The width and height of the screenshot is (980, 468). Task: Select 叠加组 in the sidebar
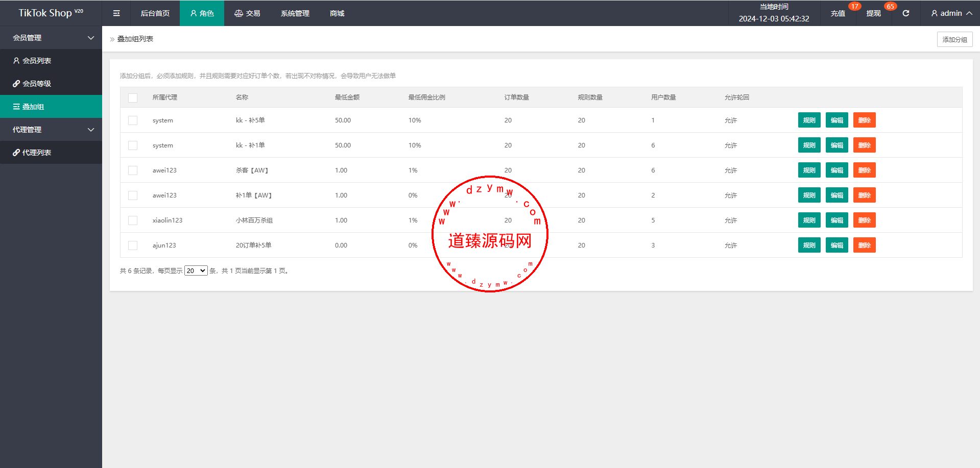pos(51,107)
